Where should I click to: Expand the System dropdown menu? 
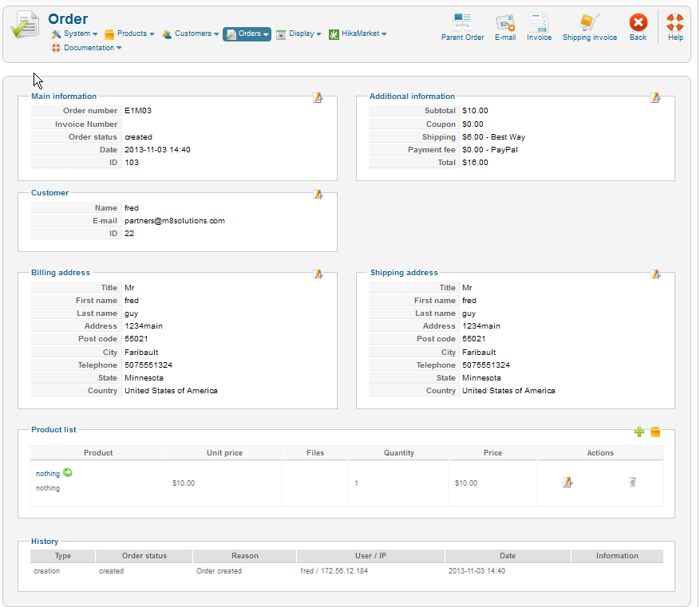click(75, 34)
